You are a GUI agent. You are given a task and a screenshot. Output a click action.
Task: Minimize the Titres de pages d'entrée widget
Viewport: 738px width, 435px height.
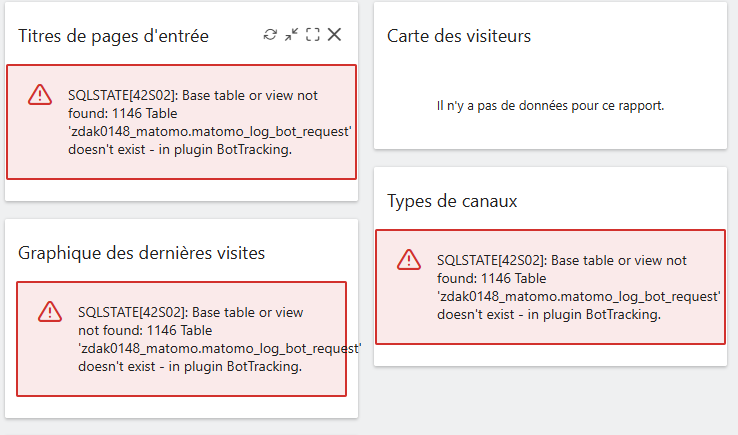[291, 35]
